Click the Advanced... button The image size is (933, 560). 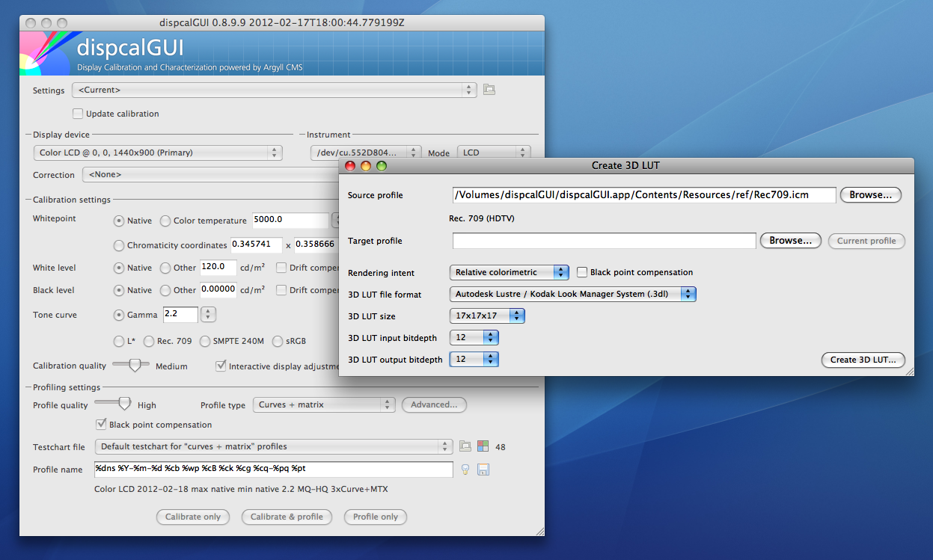pyautogui.click(x=434, y=404)
